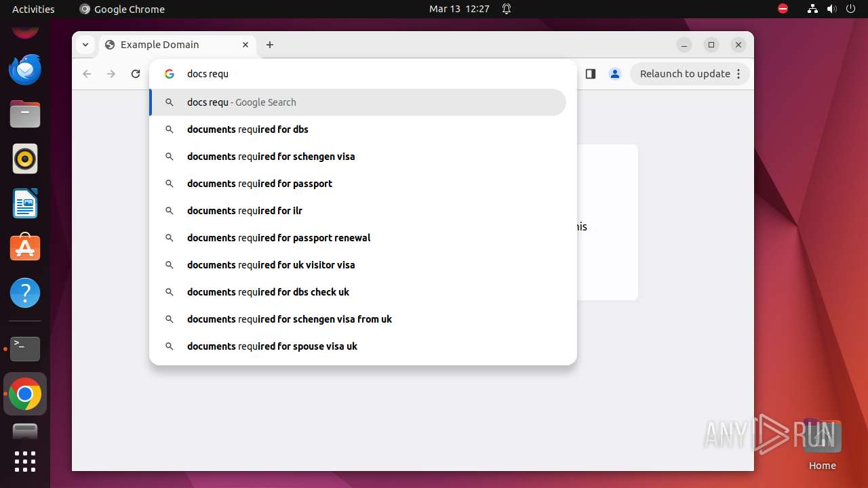Choose suggestion 'documents required for ilr'
This screenshot has height=488, width=868.
358,211
